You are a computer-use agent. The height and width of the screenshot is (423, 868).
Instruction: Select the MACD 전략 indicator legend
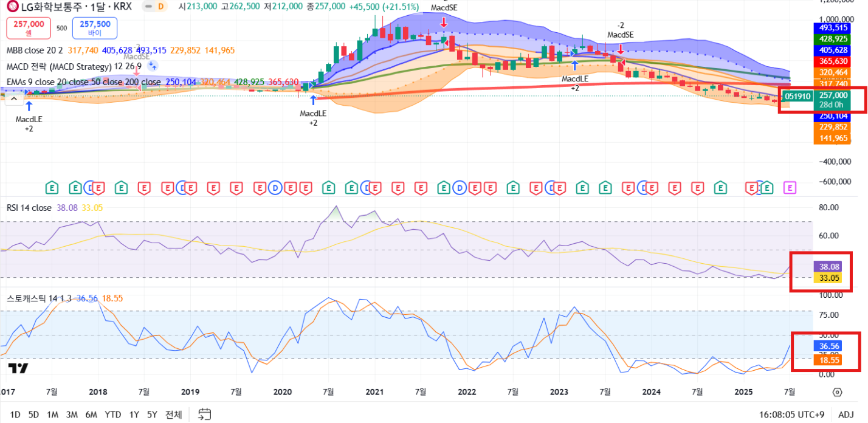[74, 66]
